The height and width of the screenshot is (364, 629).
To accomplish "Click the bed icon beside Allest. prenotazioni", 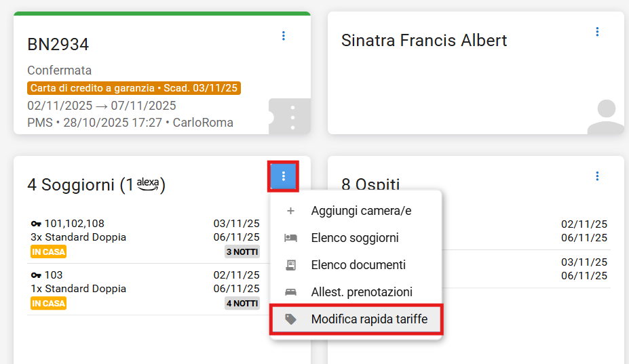I will [x=290, y=292].
